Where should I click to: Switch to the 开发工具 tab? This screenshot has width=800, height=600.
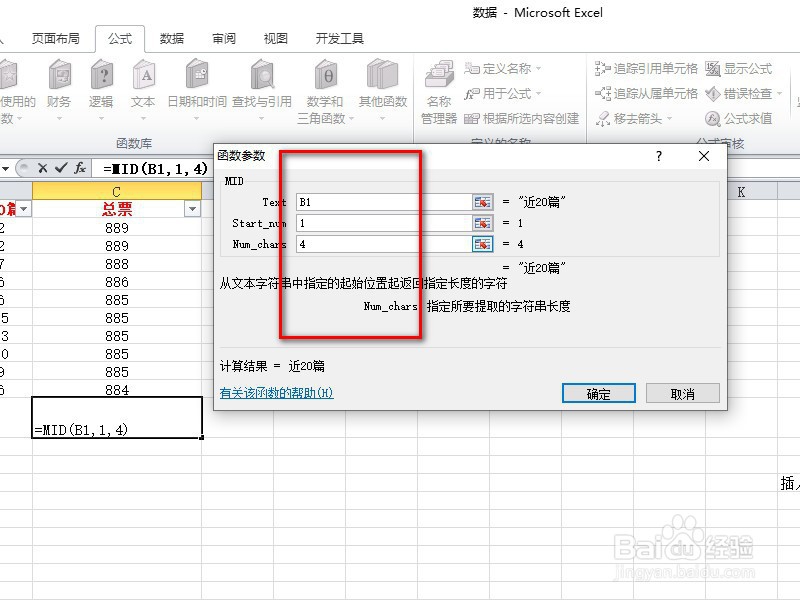[340, 39]
